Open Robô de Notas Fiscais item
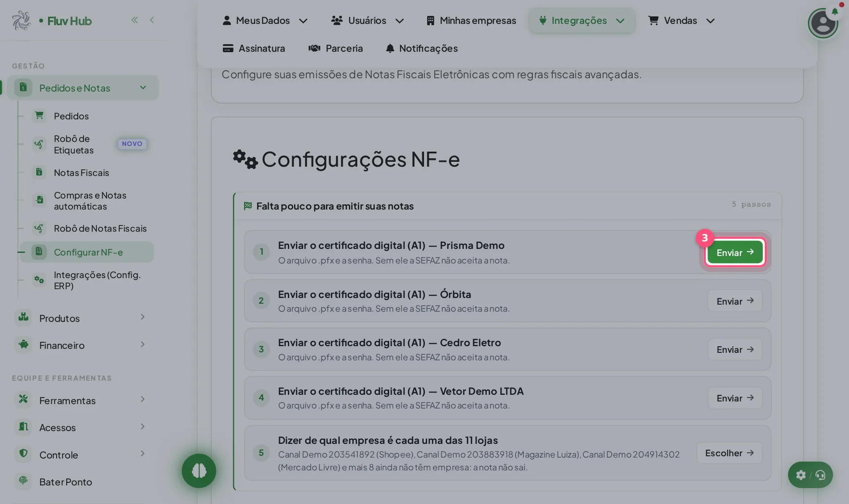 point(100,228)
